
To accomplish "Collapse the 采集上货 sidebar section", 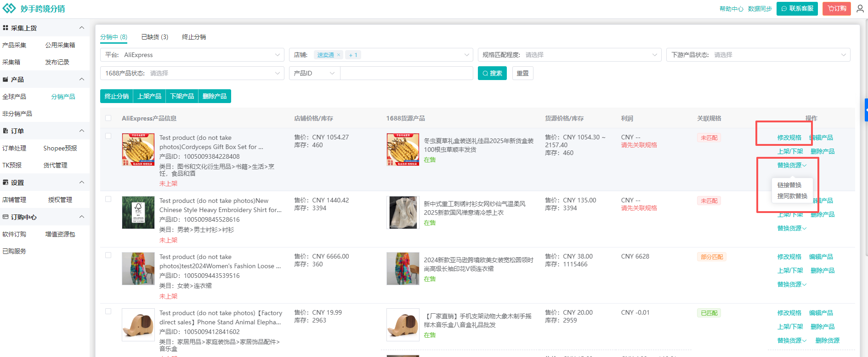I will (82, 28).
